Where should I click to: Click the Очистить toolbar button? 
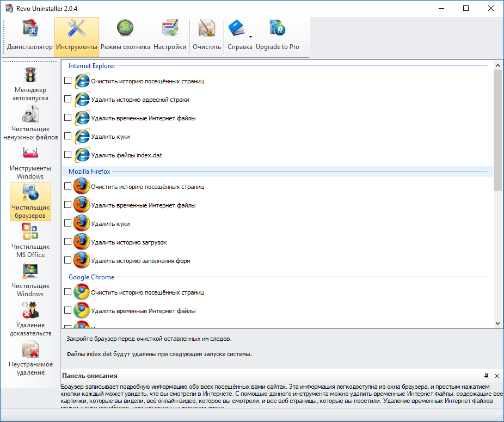pos(207,36)
